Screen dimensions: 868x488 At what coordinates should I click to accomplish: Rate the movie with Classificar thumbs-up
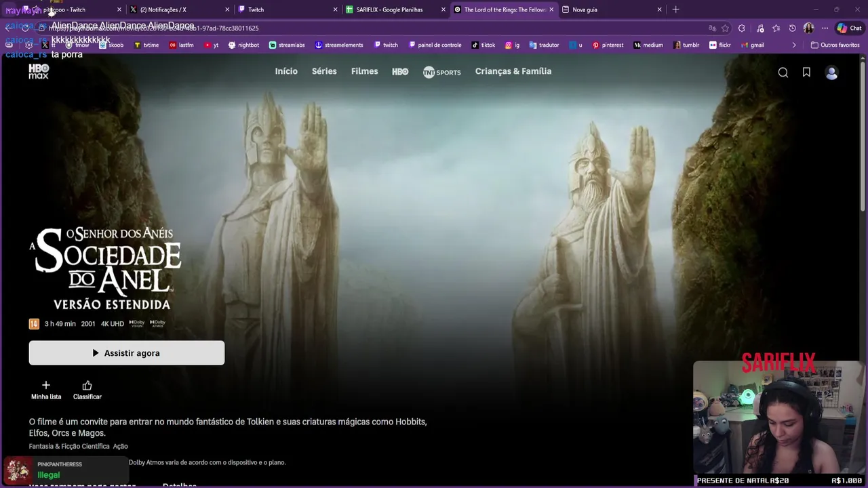(87, 390)
